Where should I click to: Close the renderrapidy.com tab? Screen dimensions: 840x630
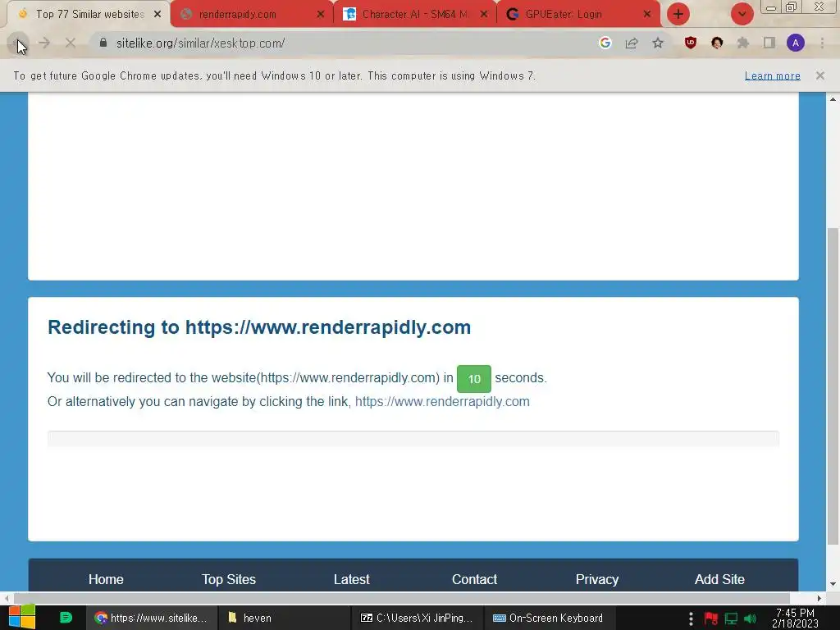[x=321, y=15]
